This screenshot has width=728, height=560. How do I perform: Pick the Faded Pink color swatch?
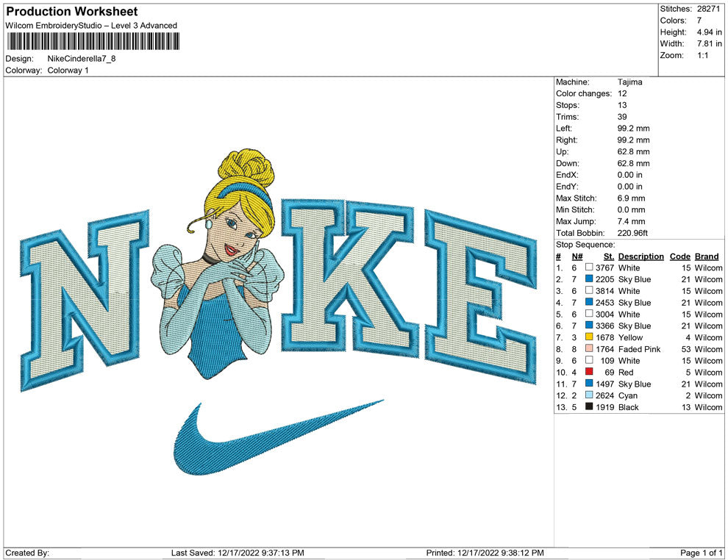coord(589,349)
